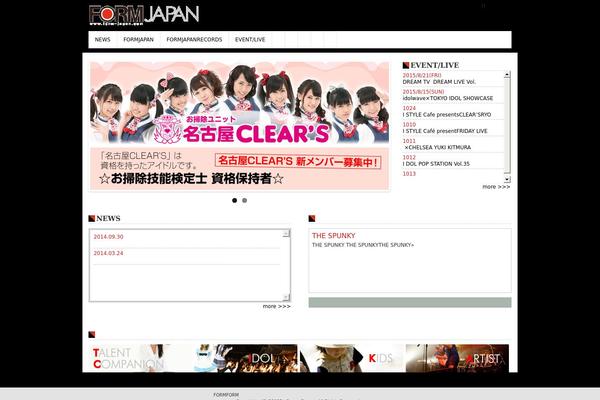Open event I STYLE Café presentFRIDAY LIVE

tap(445, 131)
